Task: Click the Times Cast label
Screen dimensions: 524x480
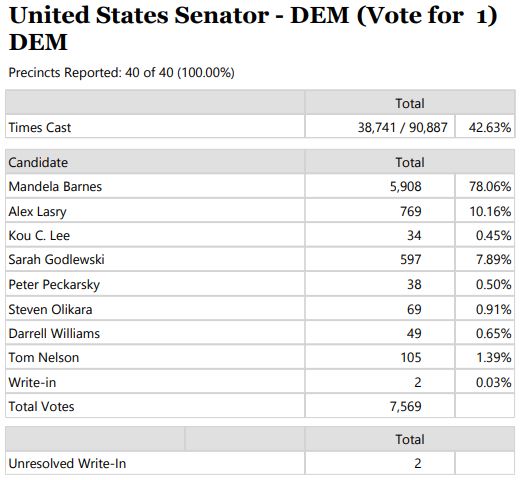Action: pyautogui.click(x=40, y=127)
